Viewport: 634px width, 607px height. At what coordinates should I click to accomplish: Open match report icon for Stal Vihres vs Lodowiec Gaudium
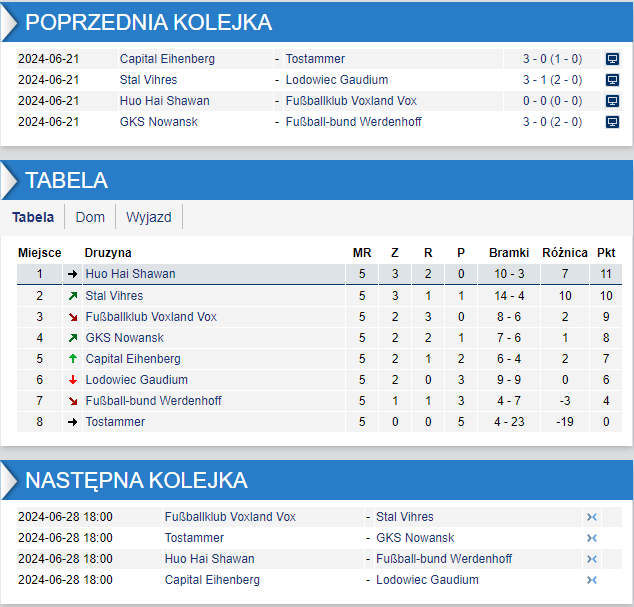612,80
